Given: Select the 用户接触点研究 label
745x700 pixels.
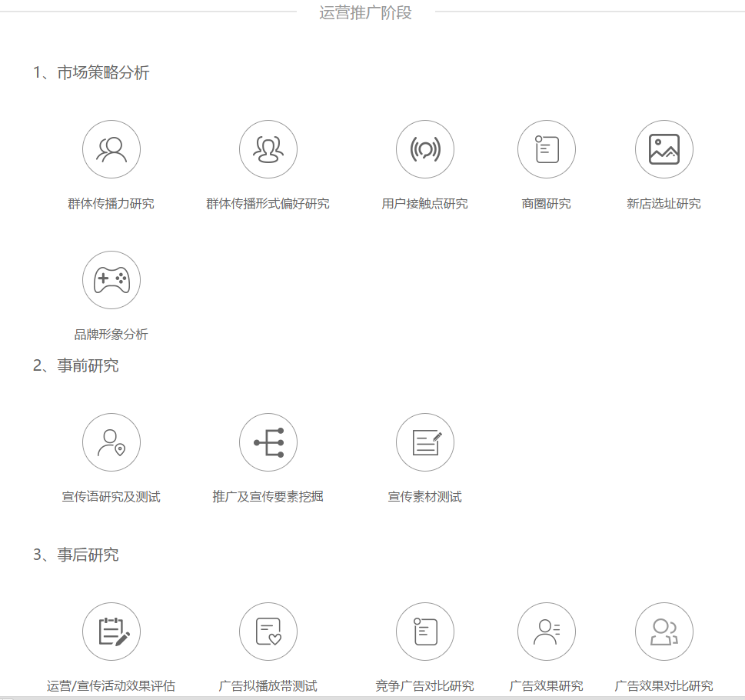Looking at the screenshot, I should pos(424,204).
